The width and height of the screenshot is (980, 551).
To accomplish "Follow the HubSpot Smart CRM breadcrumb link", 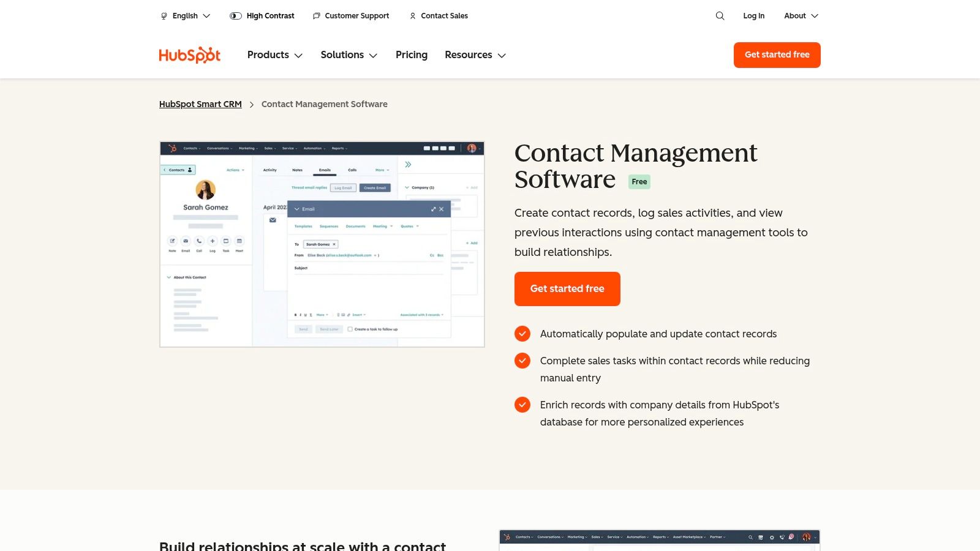I will pyautogui.click(x=200, y=104).
